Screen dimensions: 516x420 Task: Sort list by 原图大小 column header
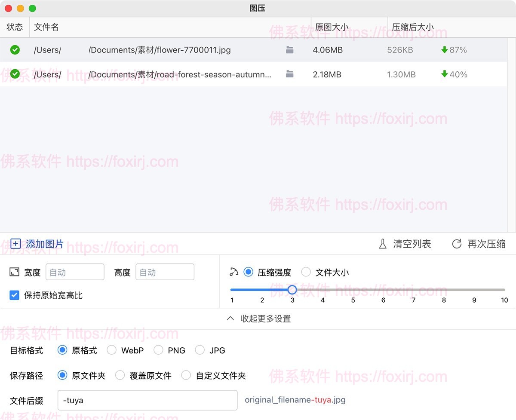click(x=332, y=27)
